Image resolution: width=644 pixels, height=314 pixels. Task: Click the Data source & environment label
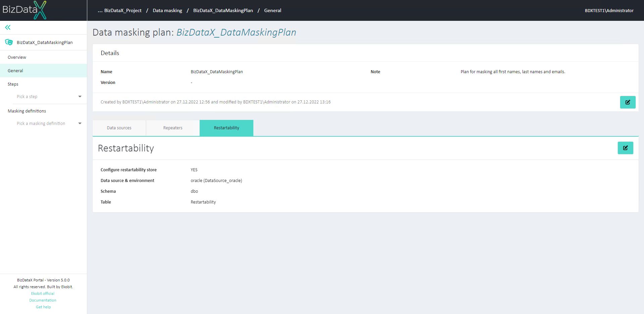[128, 181]
